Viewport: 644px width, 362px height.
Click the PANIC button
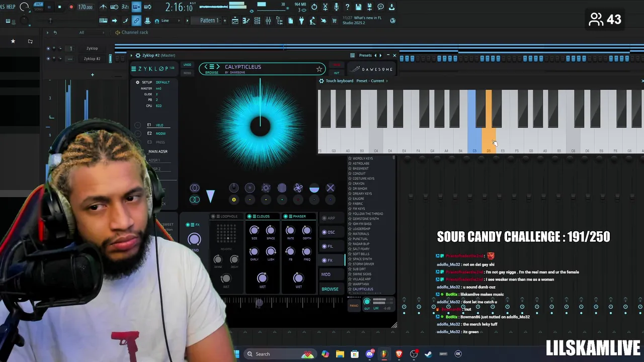(354, 305)
